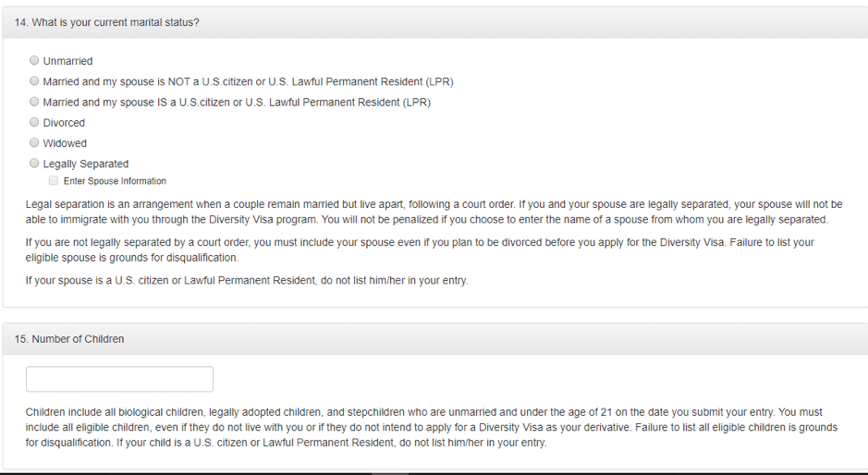Image resolution: width=868 pixels, height=475 pixels.
Task: Click the "Widowed" option label text
Action: click(x=65, y=143)
